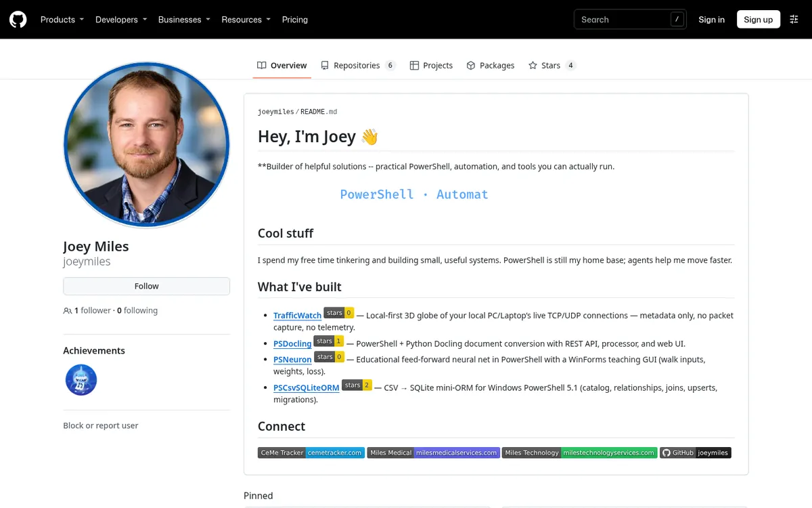Click Block or report user

click(101, 426)
